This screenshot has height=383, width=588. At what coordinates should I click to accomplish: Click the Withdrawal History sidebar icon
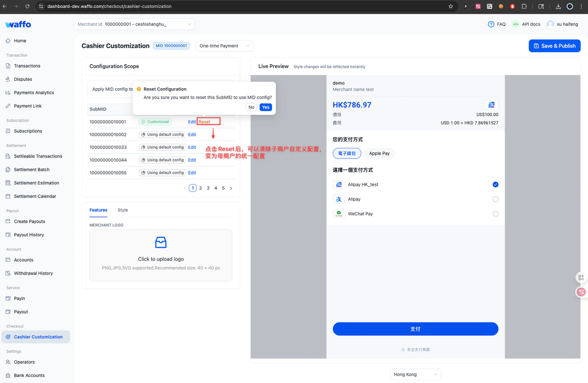[8, 273]
